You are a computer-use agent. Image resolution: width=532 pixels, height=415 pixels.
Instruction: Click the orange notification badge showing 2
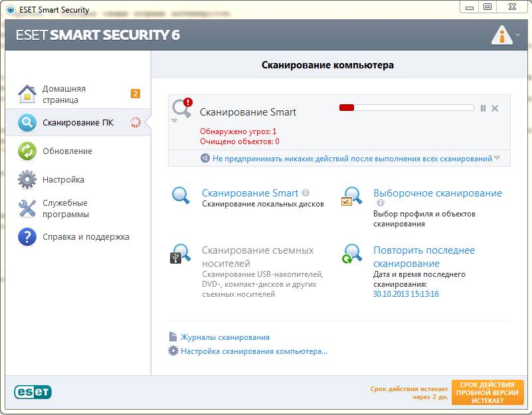[x=135, y=94]
